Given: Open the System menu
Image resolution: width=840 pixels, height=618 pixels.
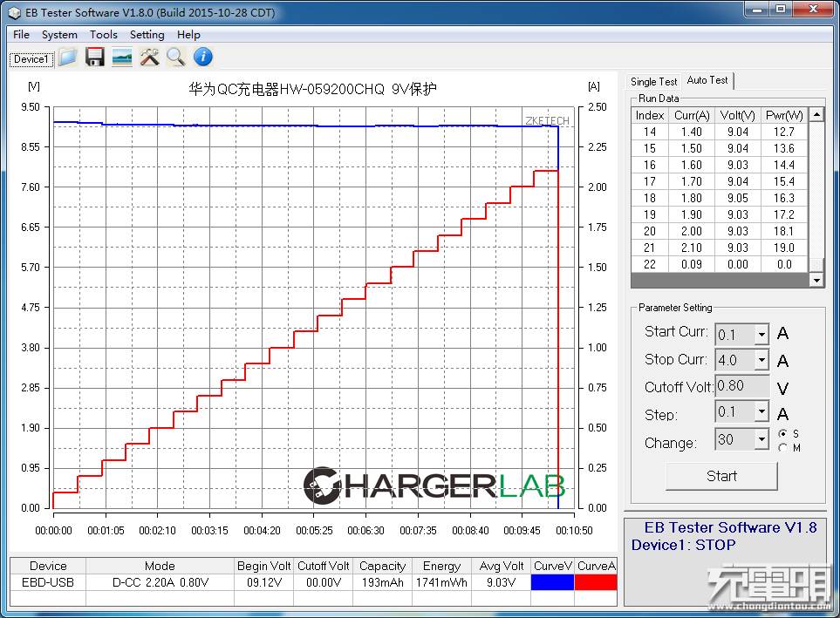Looking at the screenshot, I should click(x=59, y=35).
